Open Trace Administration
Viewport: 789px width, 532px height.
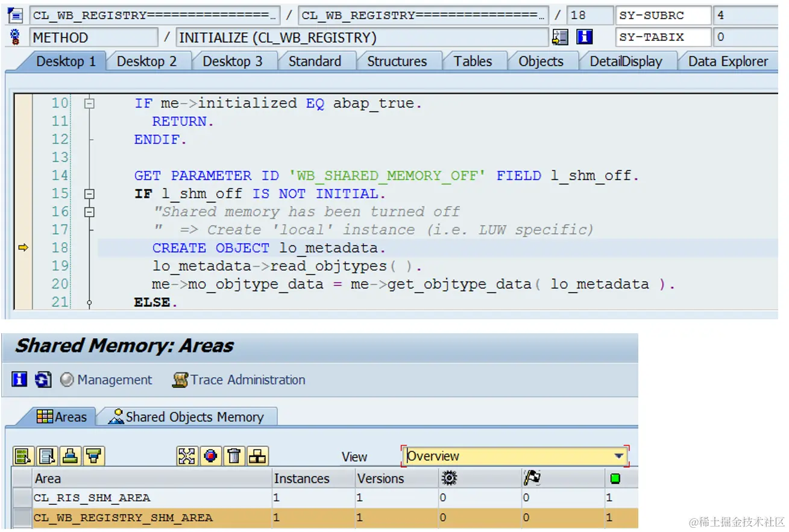(239, 380)
